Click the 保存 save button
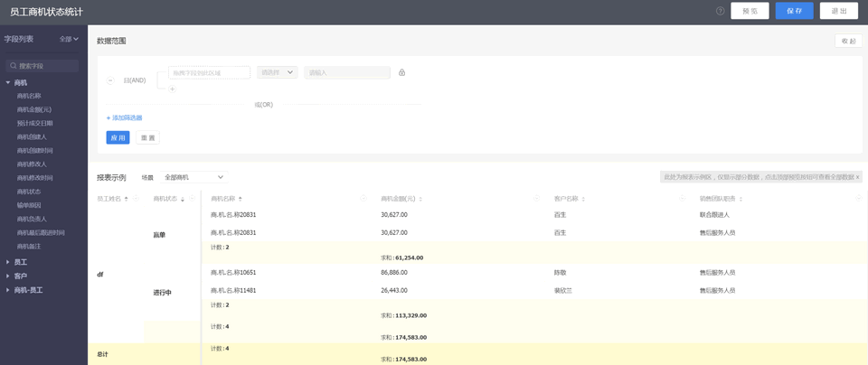Screen dimensions: 868x365 point(794,11)
